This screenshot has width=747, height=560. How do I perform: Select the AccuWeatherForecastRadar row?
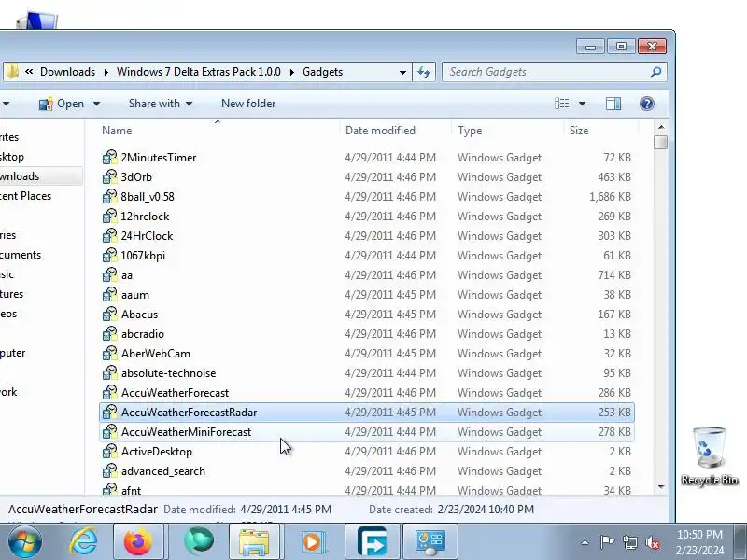[x=367, y=413]
